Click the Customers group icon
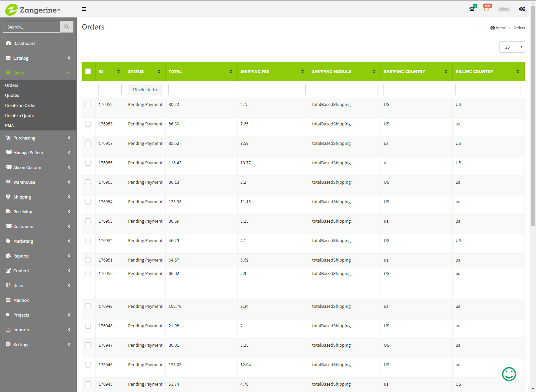The image size is (536, 392). coord(9,226)
